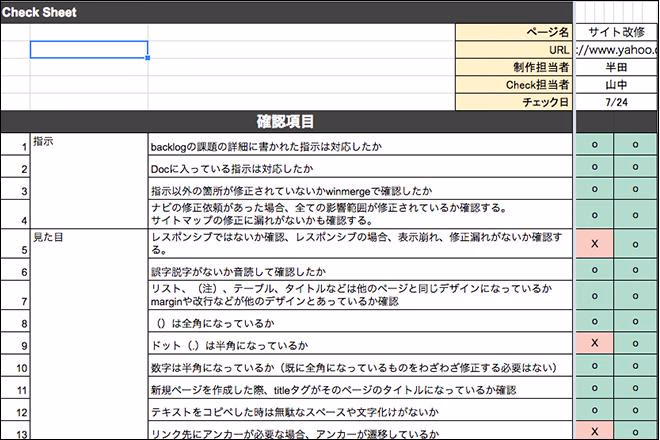The height and width of the screenshot is (440, 660).
Task: Select the red X cell in row 9
Action: [595, 343]
